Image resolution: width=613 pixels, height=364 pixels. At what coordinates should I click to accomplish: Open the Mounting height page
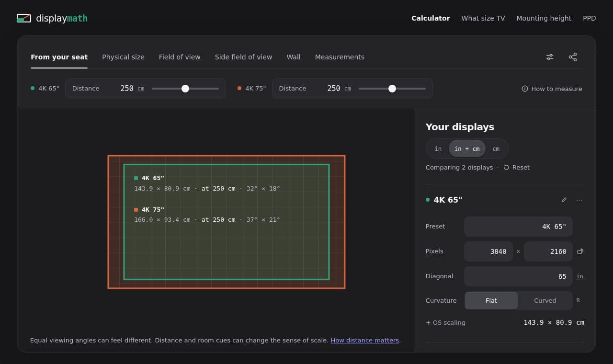point(544,18)
